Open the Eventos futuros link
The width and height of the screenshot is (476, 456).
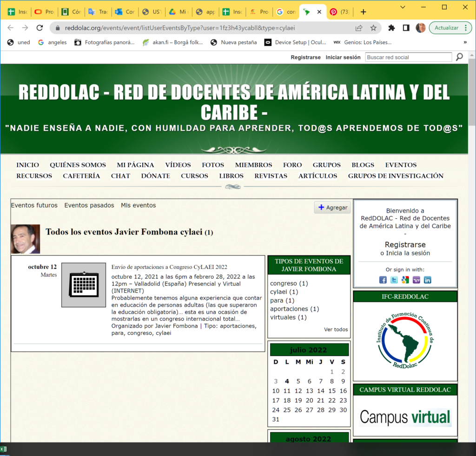34,205
